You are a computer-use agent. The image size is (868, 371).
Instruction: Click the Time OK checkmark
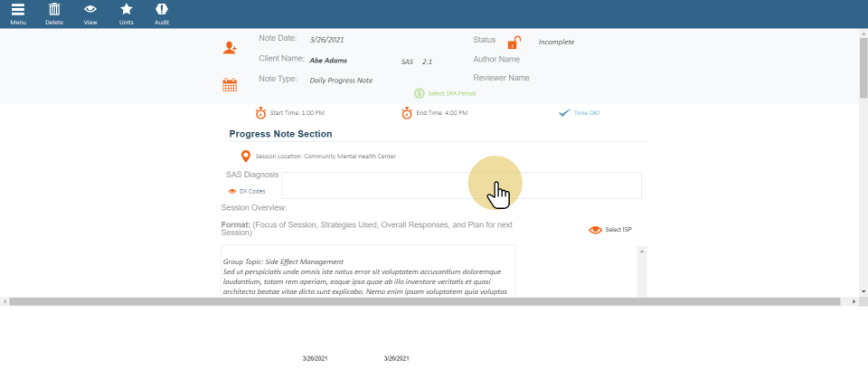(564, 113)
